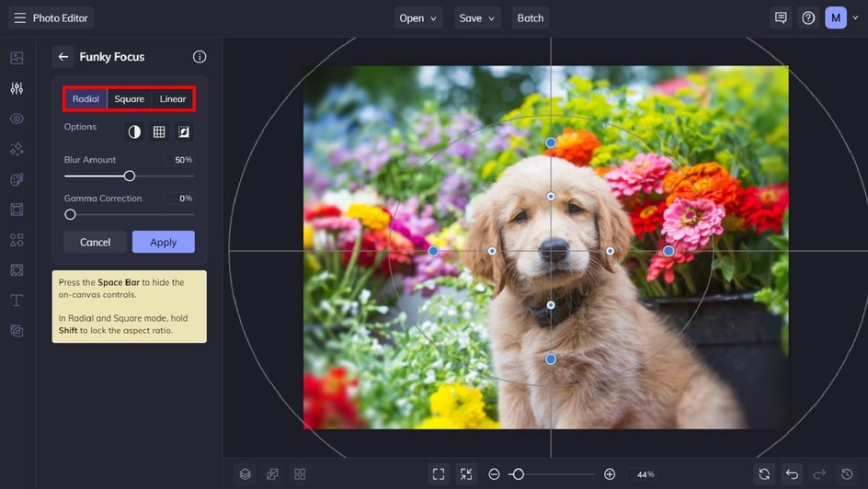
Task: Open the Text tool in sidebar
Action: click(17, 301)
